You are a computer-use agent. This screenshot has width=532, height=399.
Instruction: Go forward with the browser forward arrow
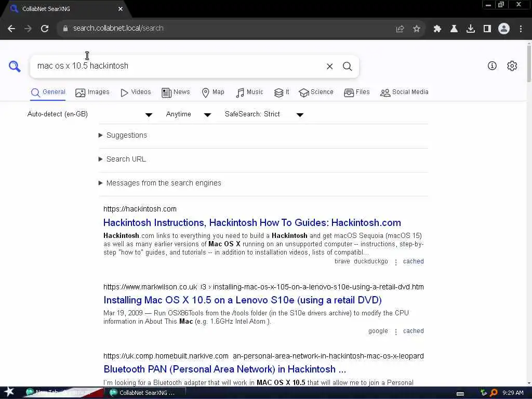click(28, 29)
